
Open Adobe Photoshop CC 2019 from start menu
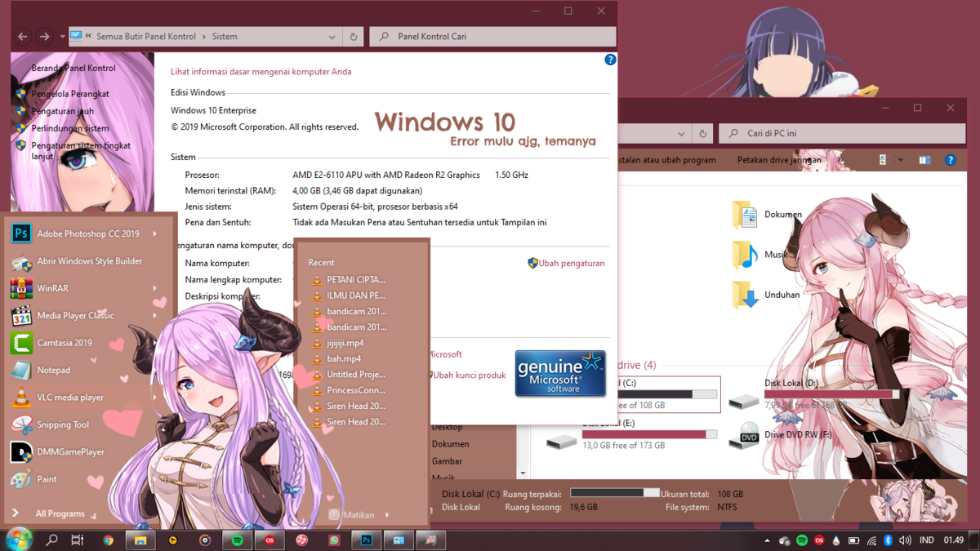[87, 234]
